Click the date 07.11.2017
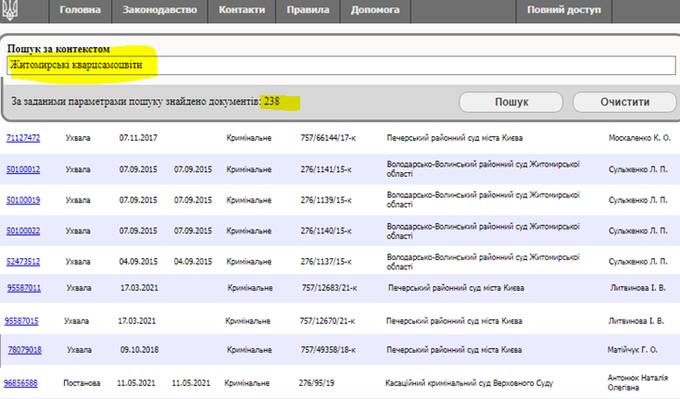 click(138, 138)
